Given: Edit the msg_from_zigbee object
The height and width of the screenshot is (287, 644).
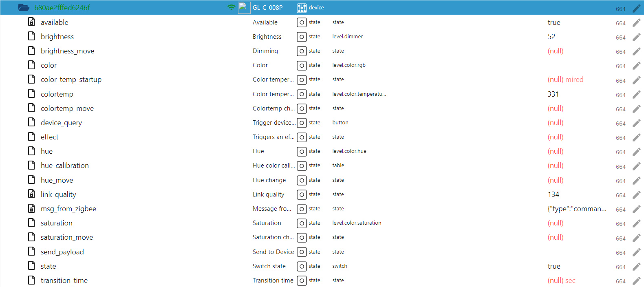Looking at the screenshot, I should point(636,209).
